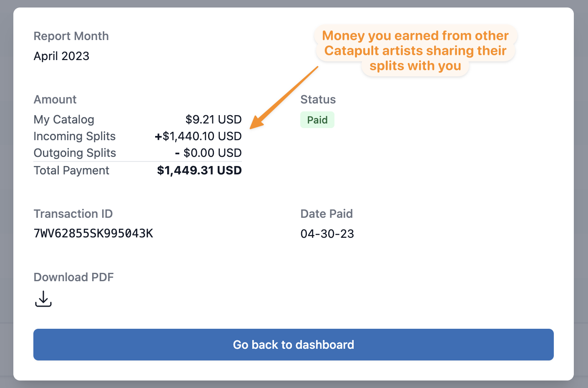This screenshot has width=588, height=388.
Task: Click the Download PDF label text
Action: point(74,277)
